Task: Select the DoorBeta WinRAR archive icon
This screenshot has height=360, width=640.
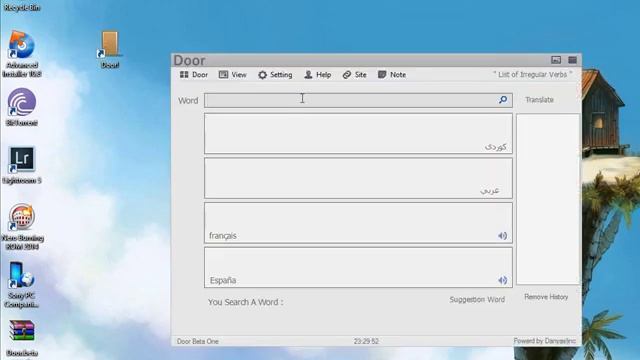Action: [22, 338]
